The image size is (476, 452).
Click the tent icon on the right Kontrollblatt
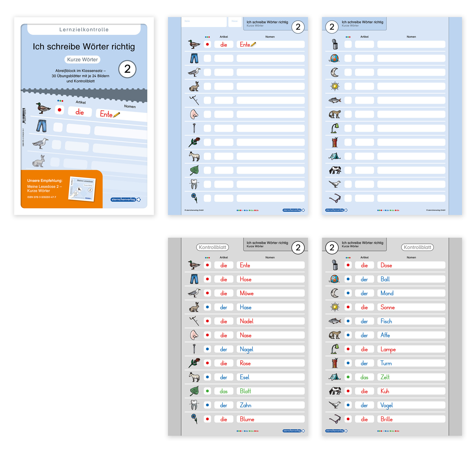pos(335,377)
